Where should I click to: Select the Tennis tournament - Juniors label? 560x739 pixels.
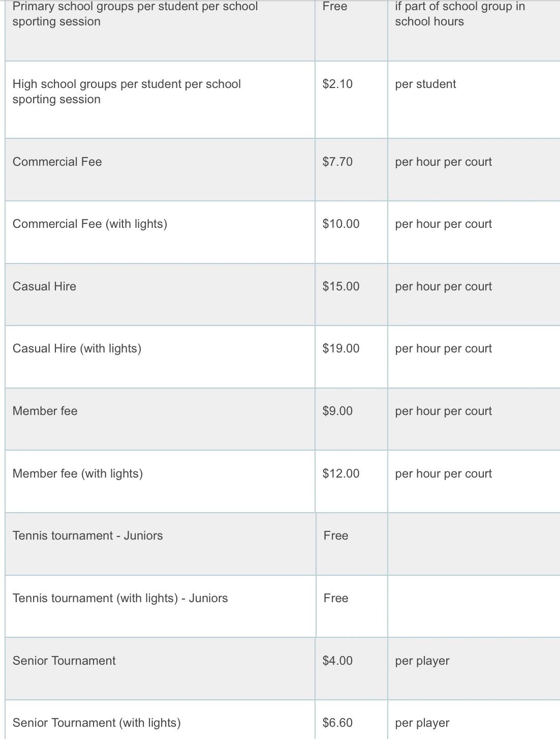[x=88, y=536]
